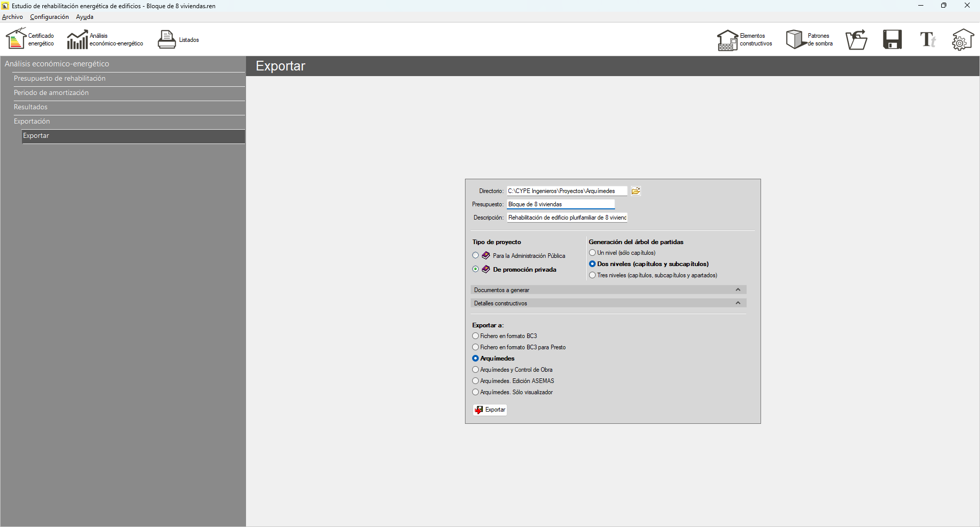Browse for export directory folder icon
Viewport: 980px width, 527px height.
click(x=635, y=191)
